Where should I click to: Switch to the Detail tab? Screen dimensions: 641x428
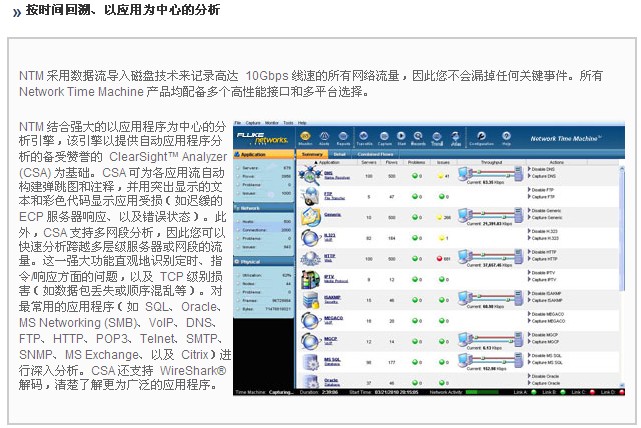point(340,154)
